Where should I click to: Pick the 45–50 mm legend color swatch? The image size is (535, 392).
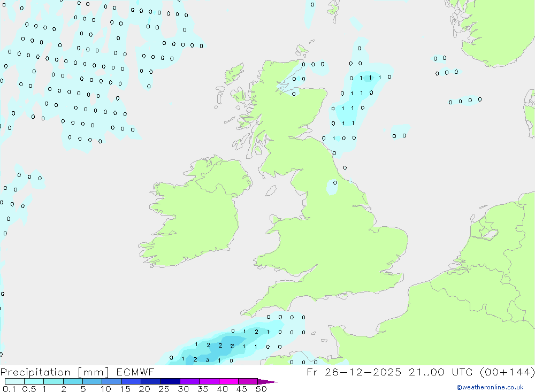(x=248, y=381)
